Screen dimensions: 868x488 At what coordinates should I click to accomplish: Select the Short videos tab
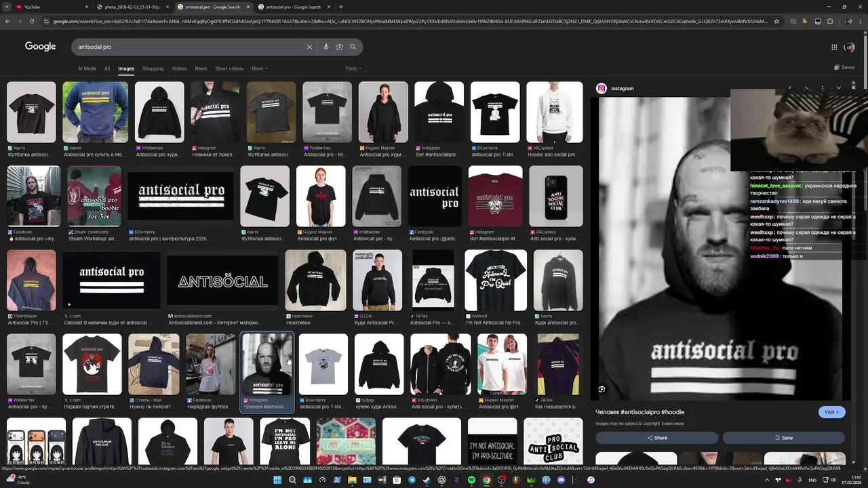(229, 68)
